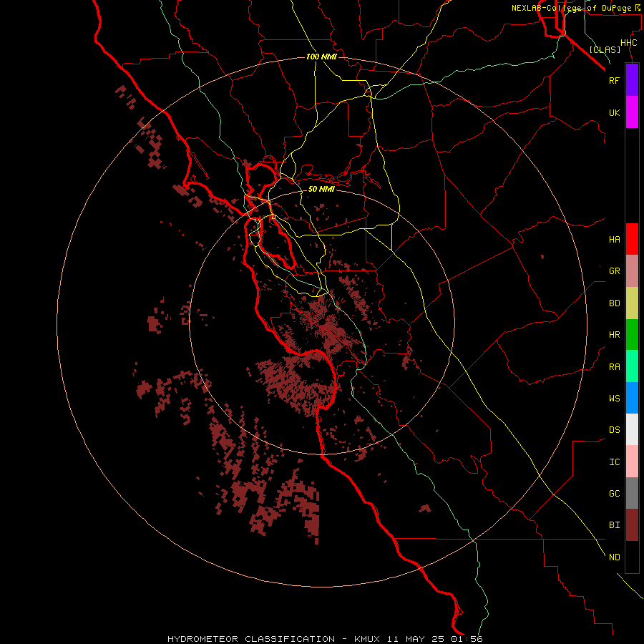Click the BD legend label
This screenshot has height=644, width=644.
(614, 303)
